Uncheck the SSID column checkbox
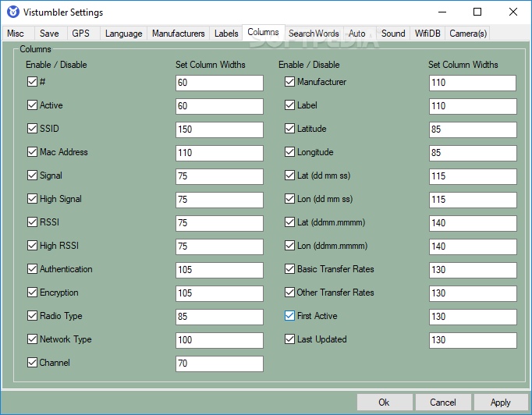Screen dimensions: 532x415 pos(32,129)
